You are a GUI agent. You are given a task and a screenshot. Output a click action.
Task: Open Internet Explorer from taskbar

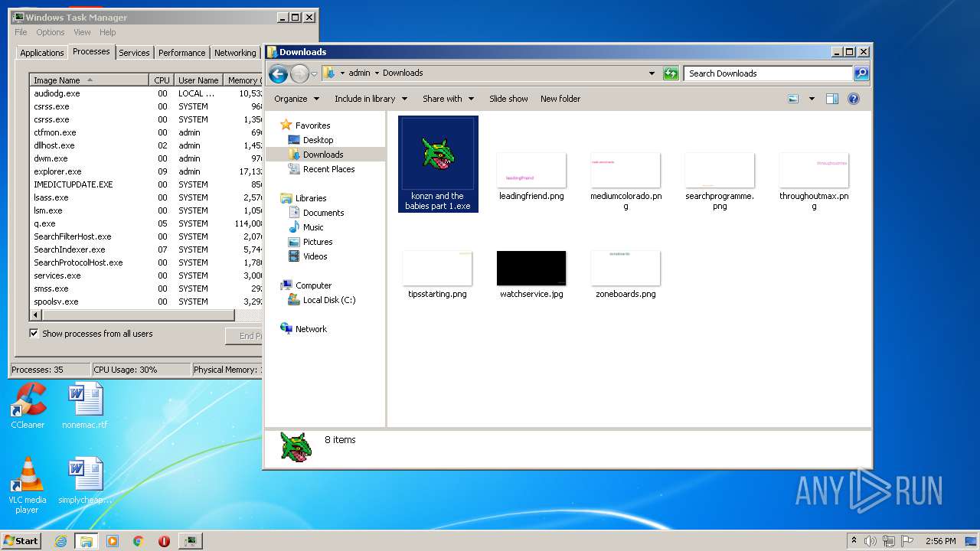61,541
